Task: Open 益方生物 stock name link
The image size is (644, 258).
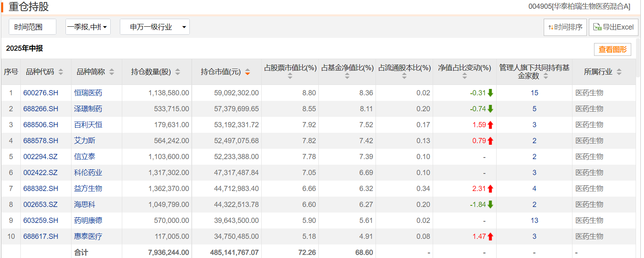Action: (88, 189)
